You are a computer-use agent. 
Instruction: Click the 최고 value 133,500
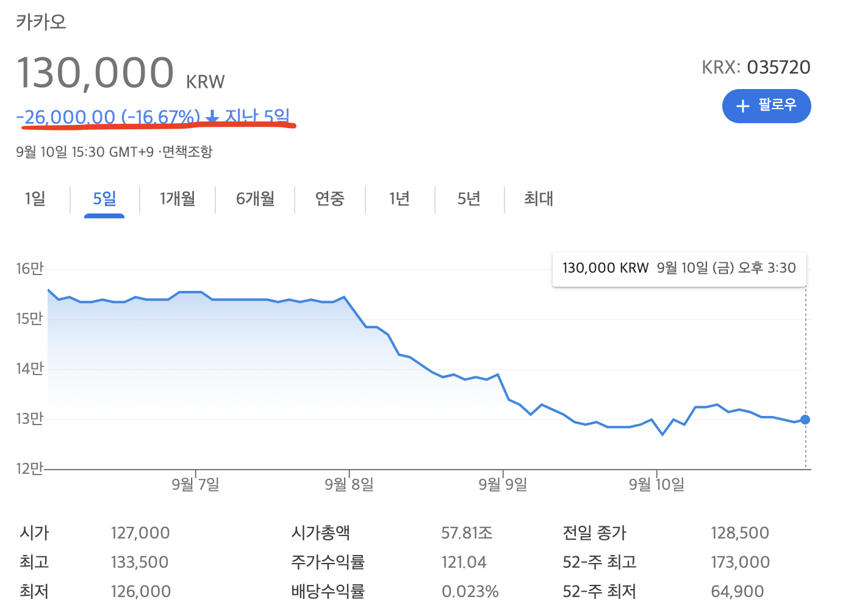coord(140,562)
